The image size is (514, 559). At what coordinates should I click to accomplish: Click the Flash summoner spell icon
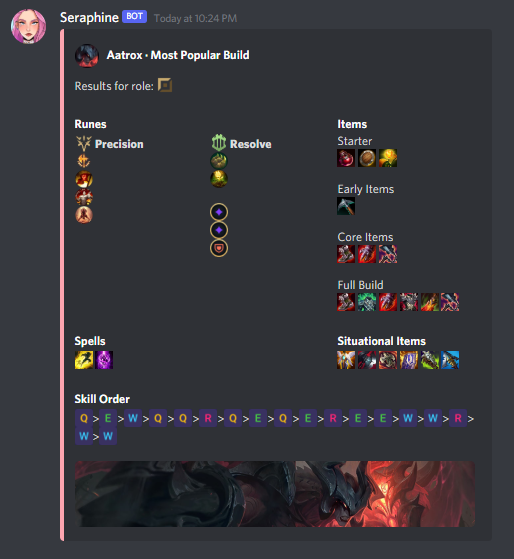(x=84, y=360)
